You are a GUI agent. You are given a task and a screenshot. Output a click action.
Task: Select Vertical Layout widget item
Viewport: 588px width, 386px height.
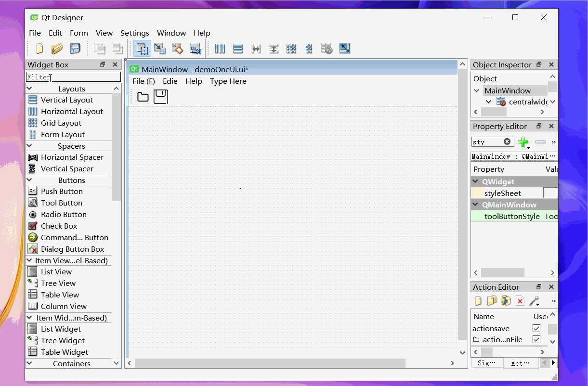(67, 100)
